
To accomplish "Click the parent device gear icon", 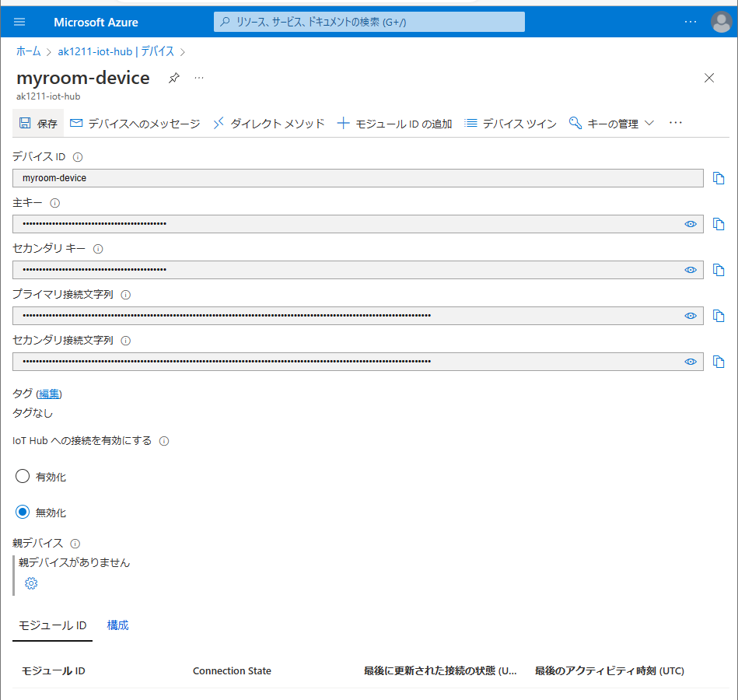I will pos(31,583).
